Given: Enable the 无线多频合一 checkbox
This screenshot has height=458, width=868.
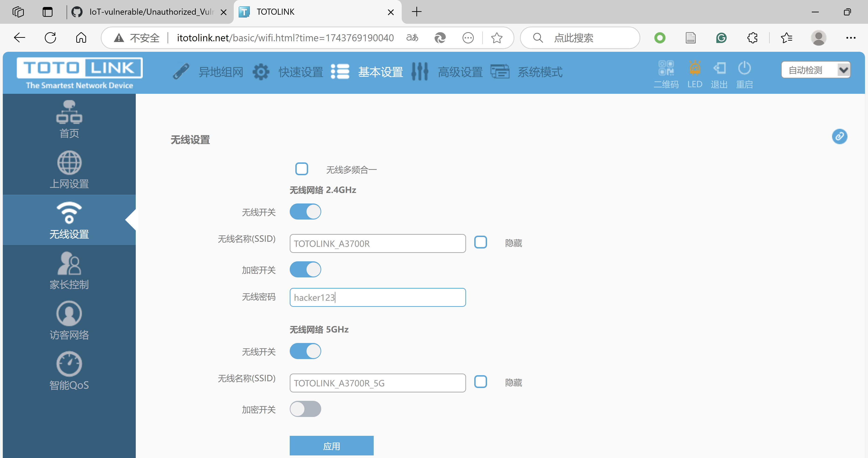Looking at the screenshot, I should pos(302,169).
